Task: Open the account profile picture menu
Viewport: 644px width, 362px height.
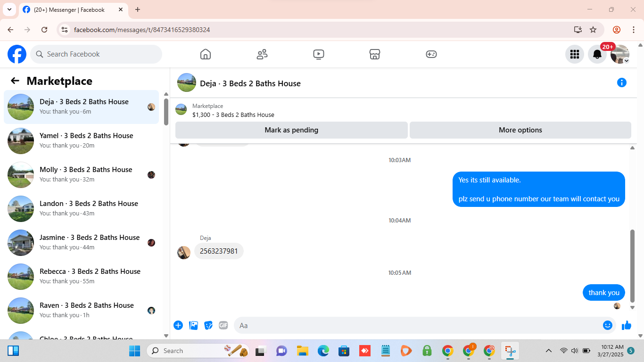Action: click(620, 54)
